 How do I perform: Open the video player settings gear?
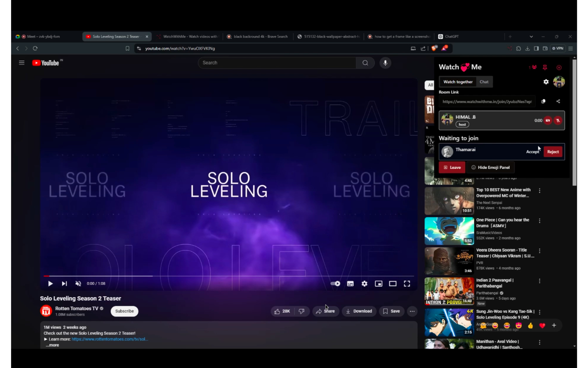[364, 284]
